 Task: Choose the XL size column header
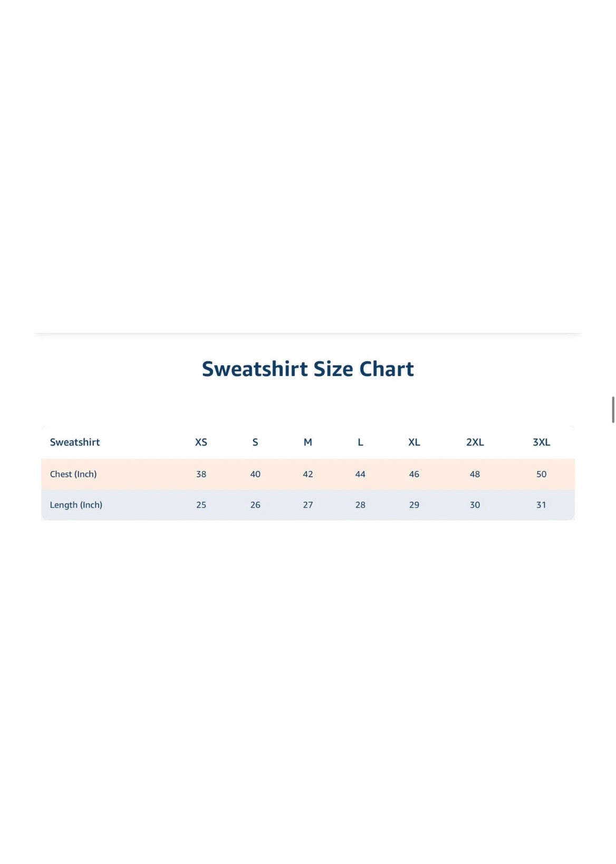414,442
